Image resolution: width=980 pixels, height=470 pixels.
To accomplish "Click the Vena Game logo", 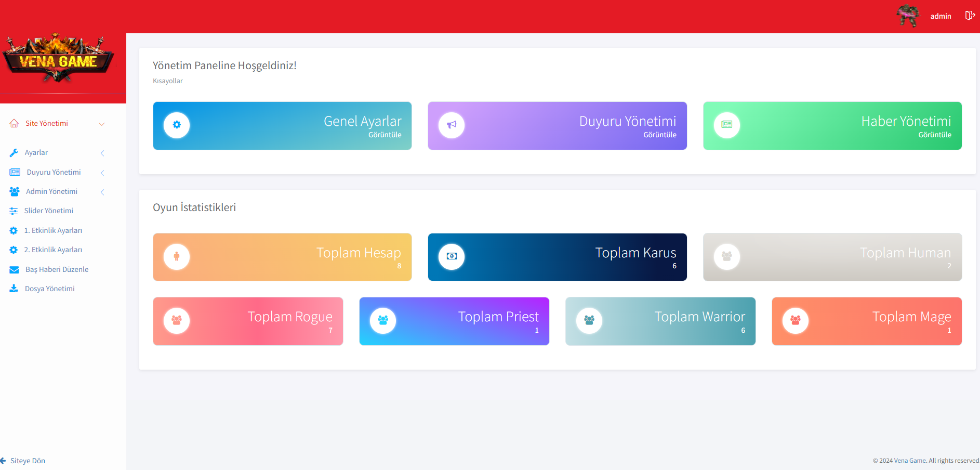I will [x=58, y=58].
